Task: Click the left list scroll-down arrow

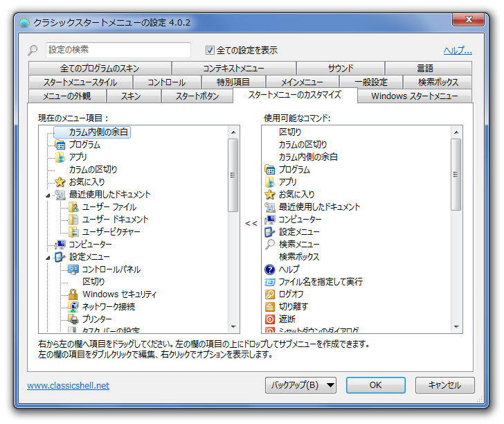Action: 233,327
